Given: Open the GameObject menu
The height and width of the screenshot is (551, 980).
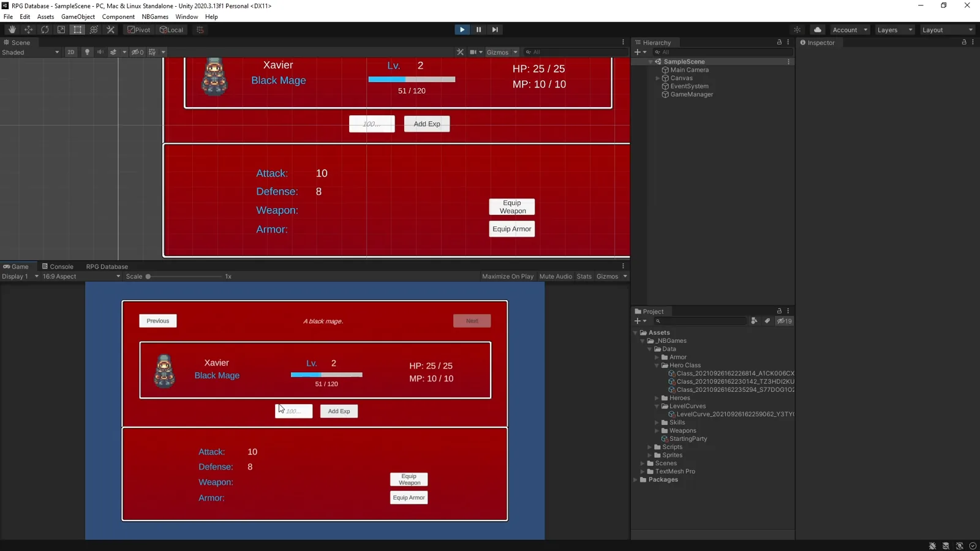Looking at the screenshot, I should pyautogui.click(x=78, y=17).
